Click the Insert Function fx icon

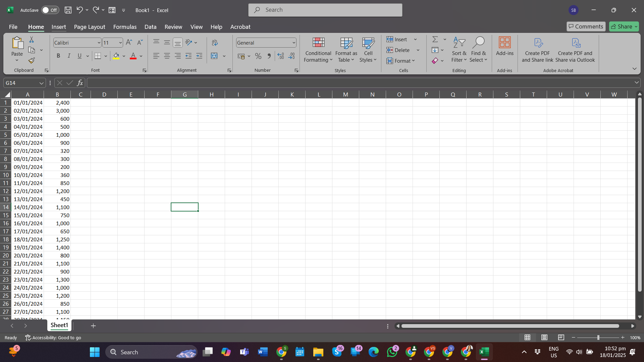[x=80, y=83]
